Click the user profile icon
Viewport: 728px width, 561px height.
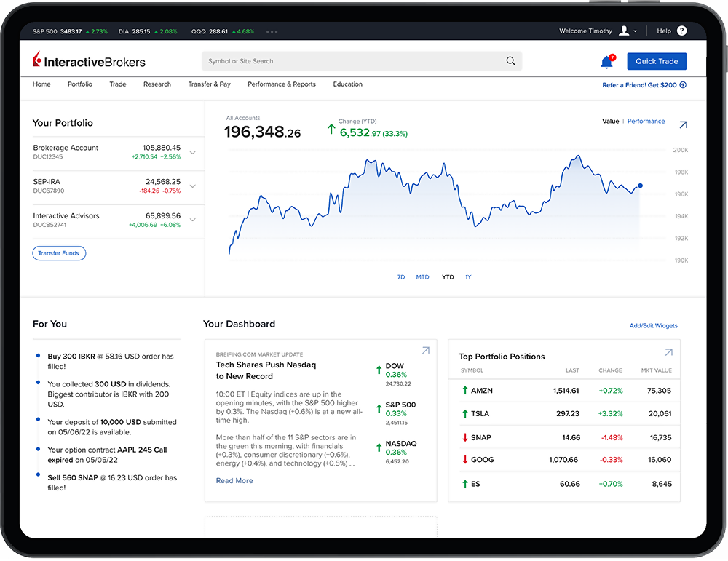click(625, 31)
